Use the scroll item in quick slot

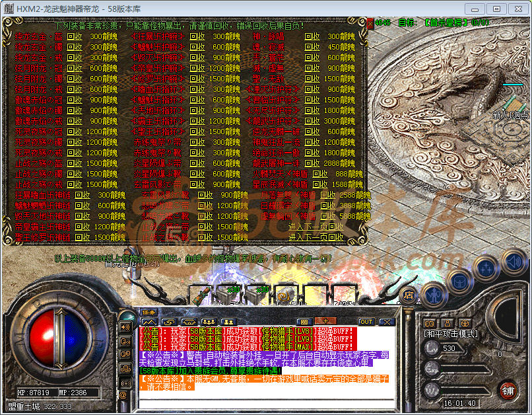click(203, 295)
